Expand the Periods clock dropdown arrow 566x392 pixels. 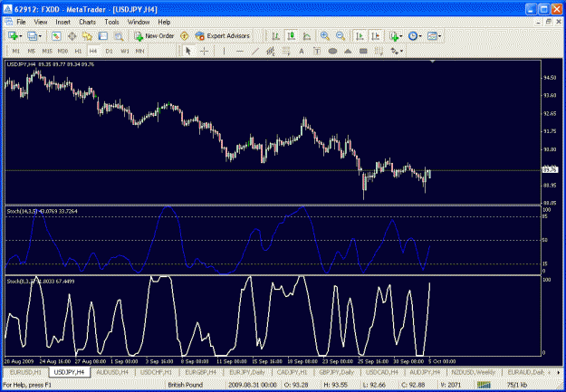click(420, 36)
